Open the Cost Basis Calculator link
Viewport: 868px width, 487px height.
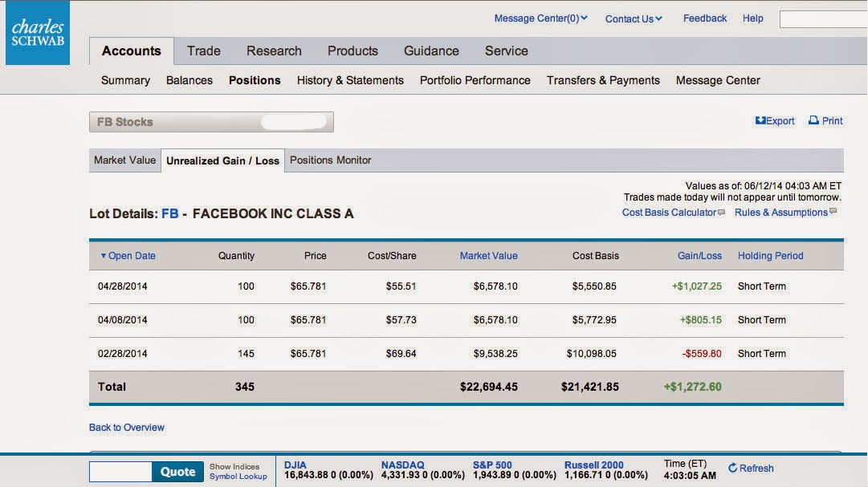pyautogui.click(x=670, y=212)
